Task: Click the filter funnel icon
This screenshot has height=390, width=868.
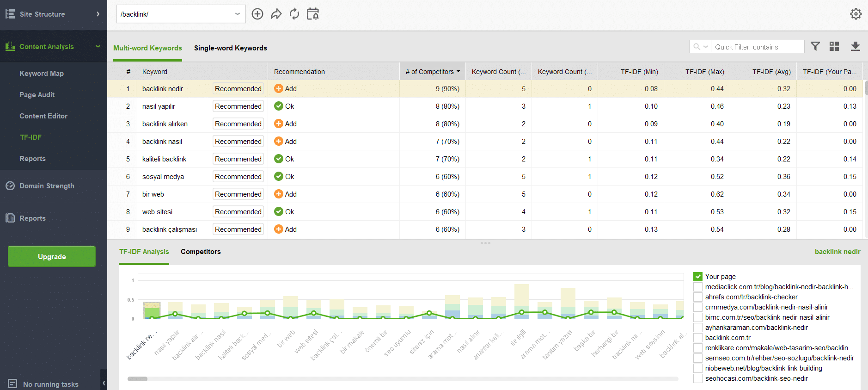Action: (815, 46)
